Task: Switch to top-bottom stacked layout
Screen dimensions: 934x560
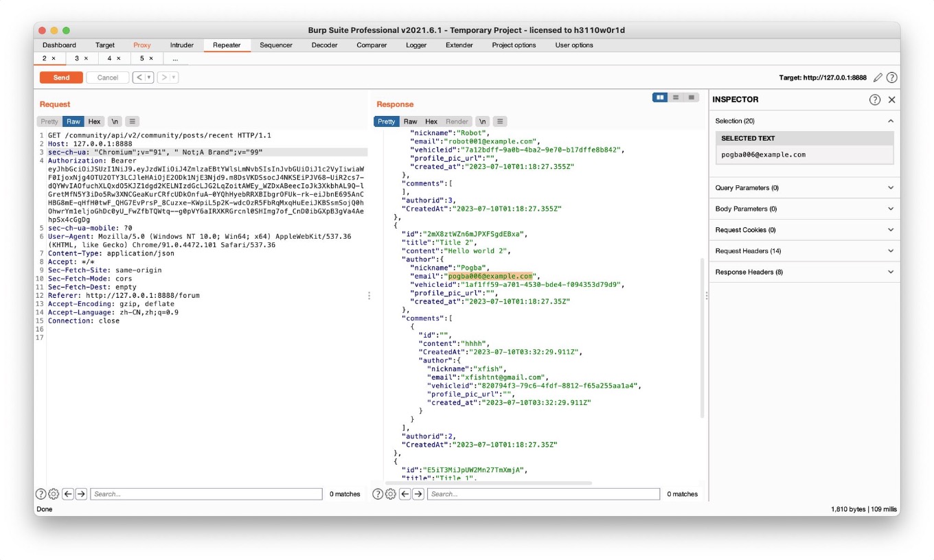Action: (676, 97)
